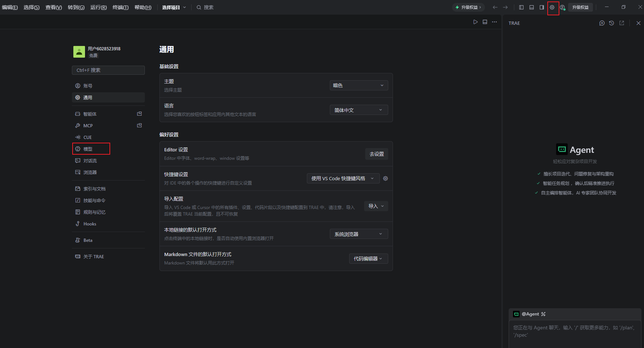
Task: Focus the Ctrl+F 搜索 settings search box
Action: (x=108, y=70)
